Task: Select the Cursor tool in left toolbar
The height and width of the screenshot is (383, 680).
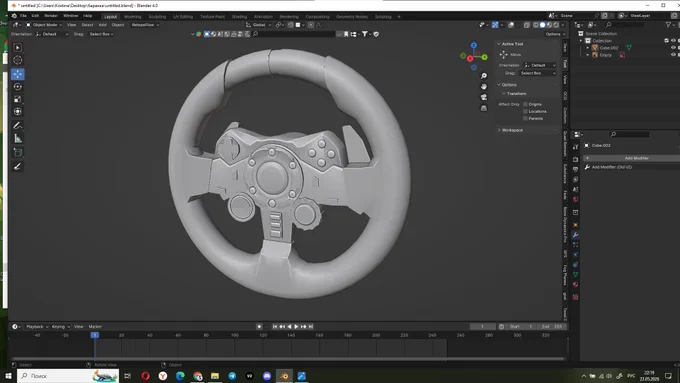Action: (18, 60)
